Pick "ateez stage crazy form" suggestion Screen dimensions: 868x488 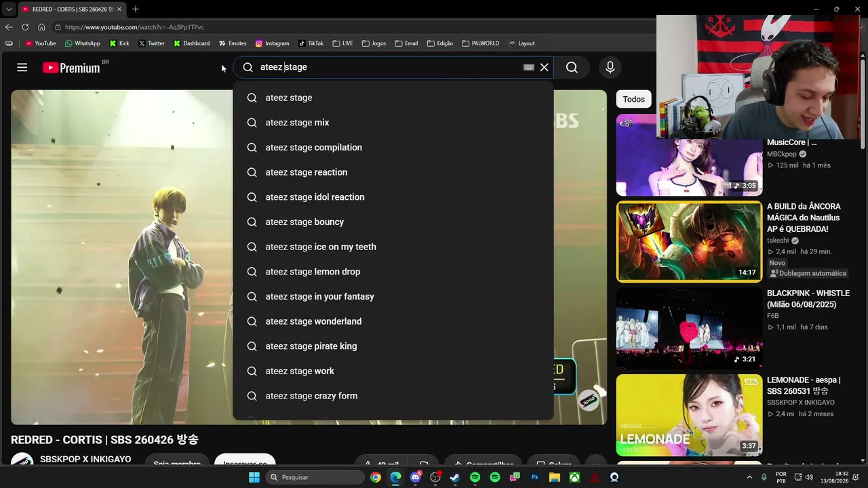tap(393, 396)
